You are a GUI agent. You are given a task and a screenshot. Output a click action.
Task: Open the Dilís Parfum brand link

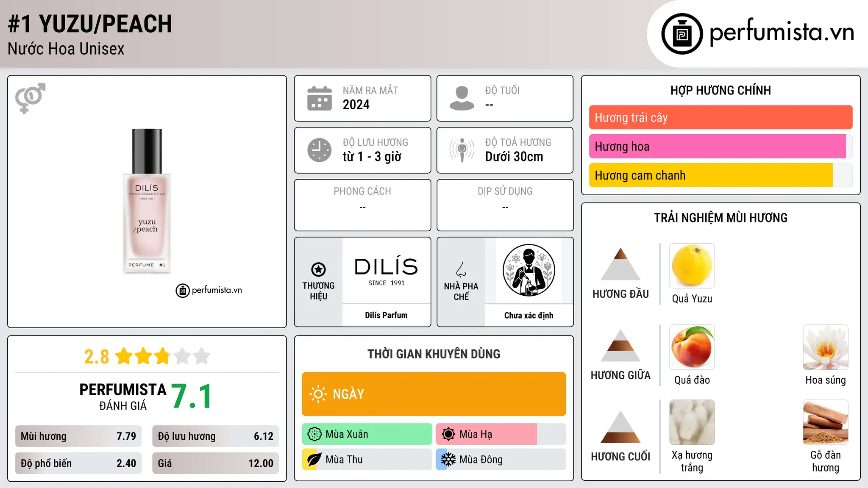386,315
